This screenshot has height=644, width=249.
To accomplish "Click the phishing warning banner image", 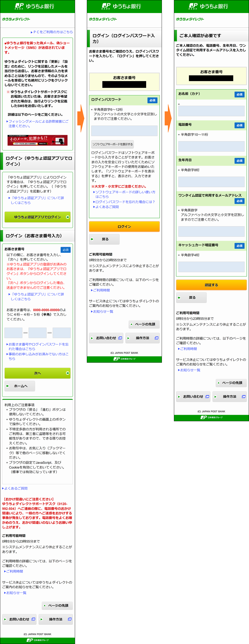I will coord(37,140).
